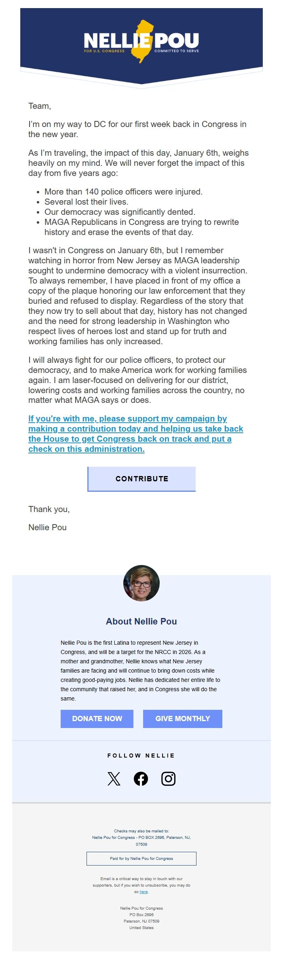Image resolution: width=283 pixels, height=980 pixels.
Task: Open Nellie's Facebook page
Action: pyautogui.click(x=141, y=778)
